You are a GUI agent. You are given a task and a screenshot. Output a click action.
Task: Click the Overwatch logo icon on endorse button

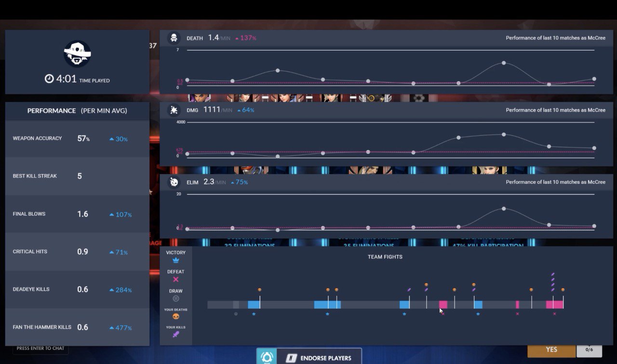(267, 358)
